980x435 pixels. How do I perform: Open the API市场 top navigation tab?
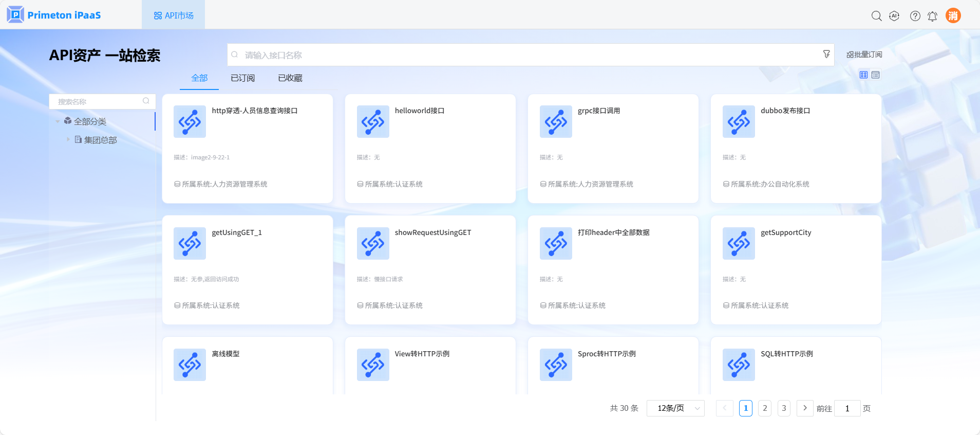174,15
